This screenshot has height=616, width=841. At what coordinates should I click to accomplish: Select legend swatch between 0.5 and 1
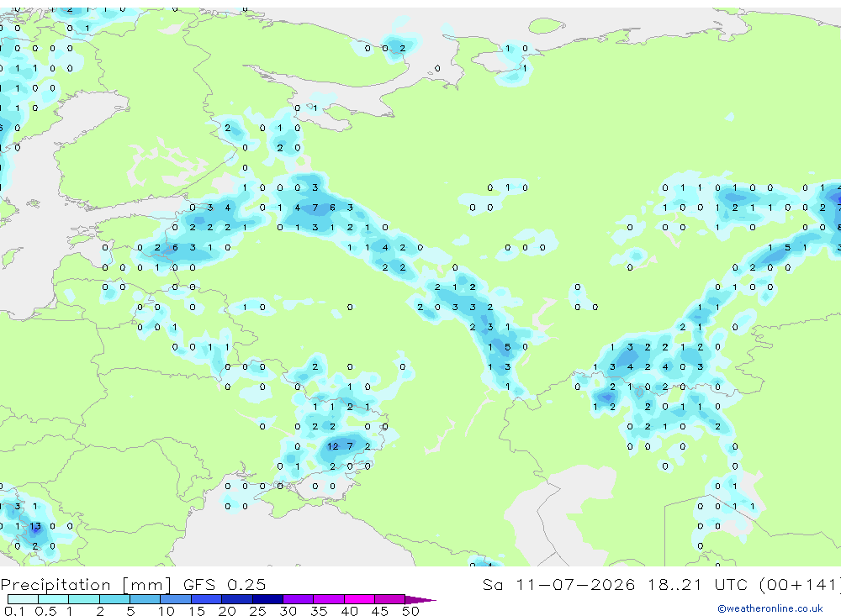click(x=54, y=599)
